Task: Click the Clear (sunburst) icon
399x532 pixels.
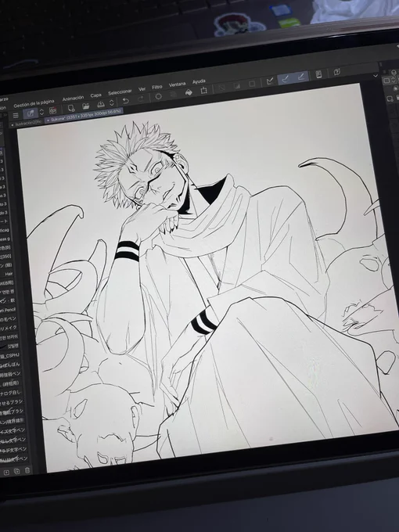Action: coord(158,96)
